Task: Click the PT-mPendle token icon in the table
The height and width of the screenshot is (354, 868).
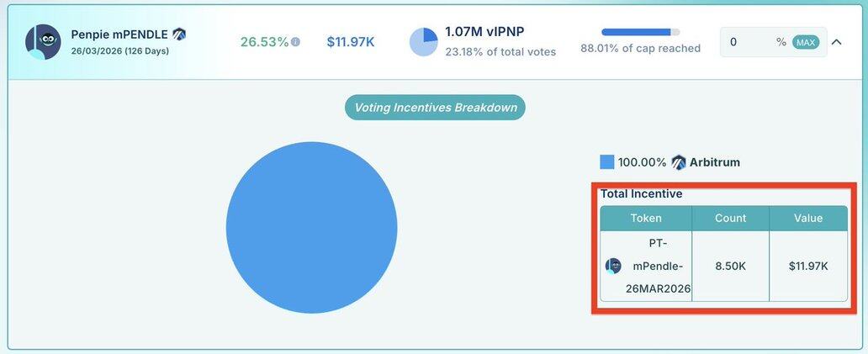Action: click(x=613, y=266)
